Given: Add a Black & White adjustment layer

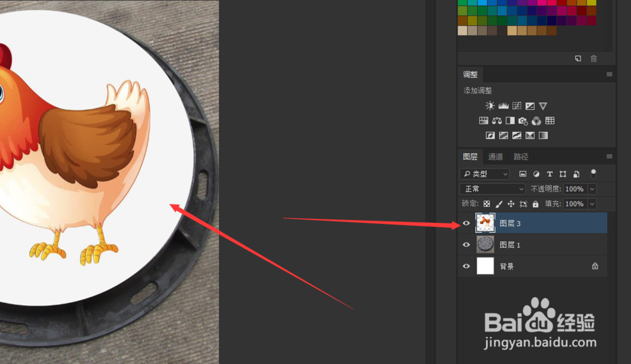Looking at the screenshot, I should pos(510,120).
